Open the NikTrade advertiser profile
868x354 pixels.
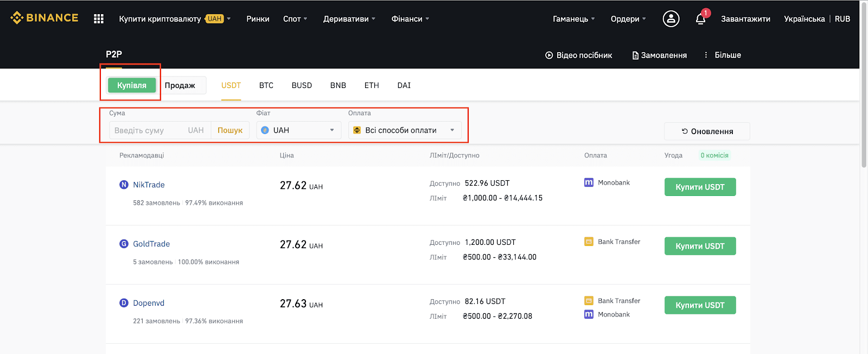click(149, 185)
